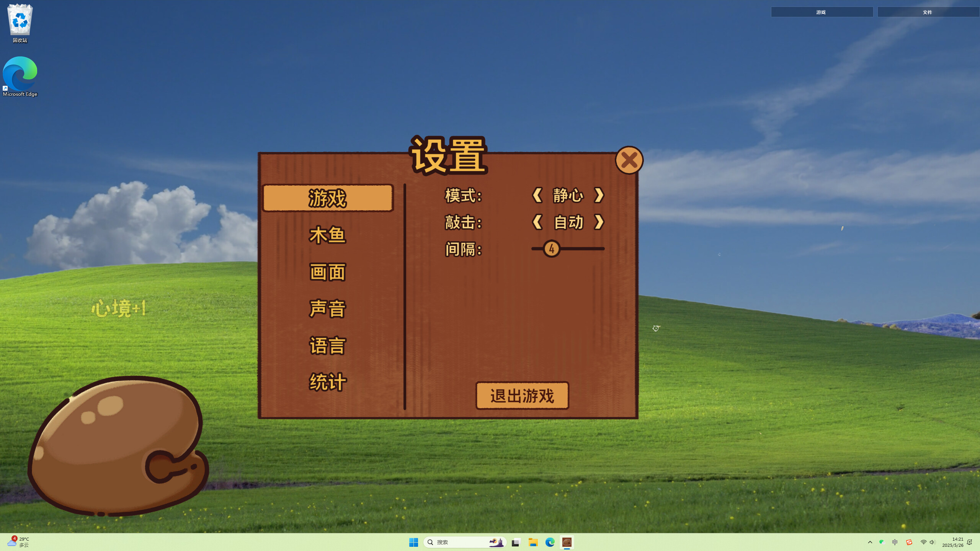Launch the Microsoft Edge desktop shortcut
The image size is (980, 551).
20,73
